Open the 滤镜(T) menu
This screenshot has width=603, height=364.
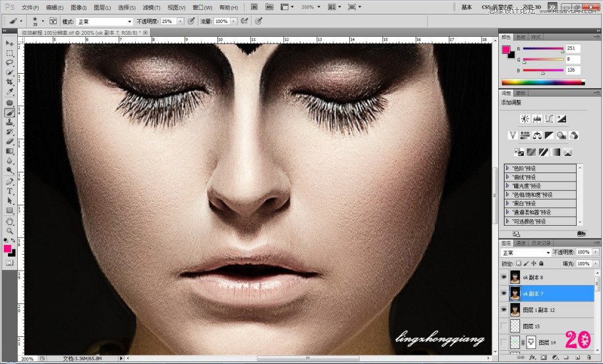pyautogui.click(x=152, y=7)
